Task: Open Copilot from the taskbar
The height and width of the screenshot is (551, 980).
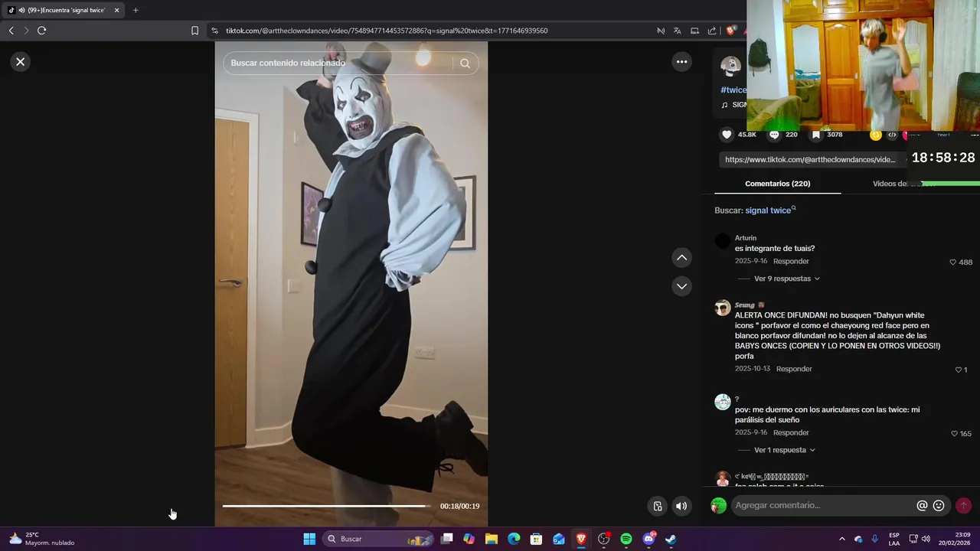Action: 469,539
